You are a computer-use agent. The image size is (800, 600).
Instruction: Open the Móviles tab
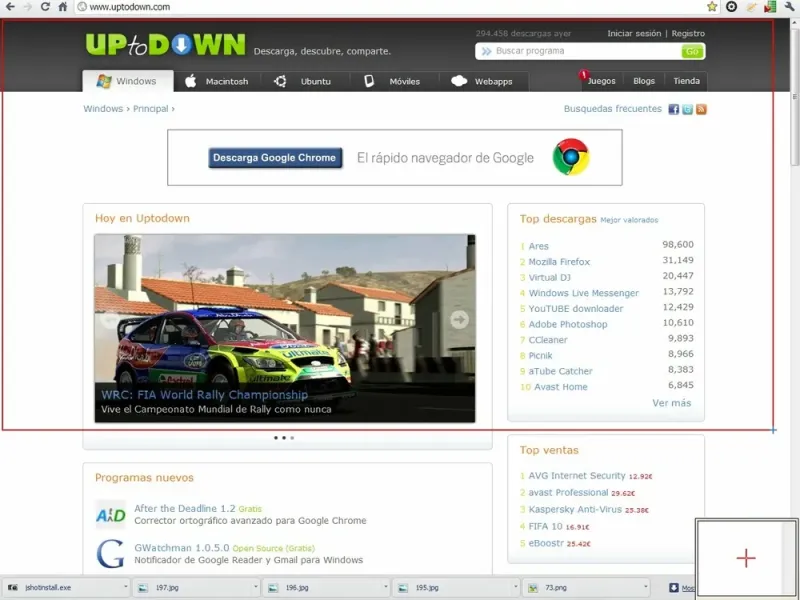pyautogui.click(x=393, y=81)
